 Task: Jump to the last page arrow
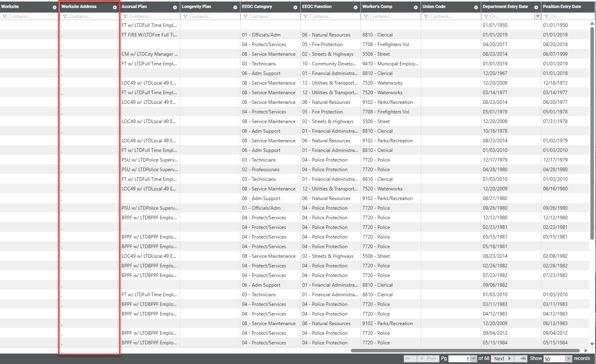523,358
